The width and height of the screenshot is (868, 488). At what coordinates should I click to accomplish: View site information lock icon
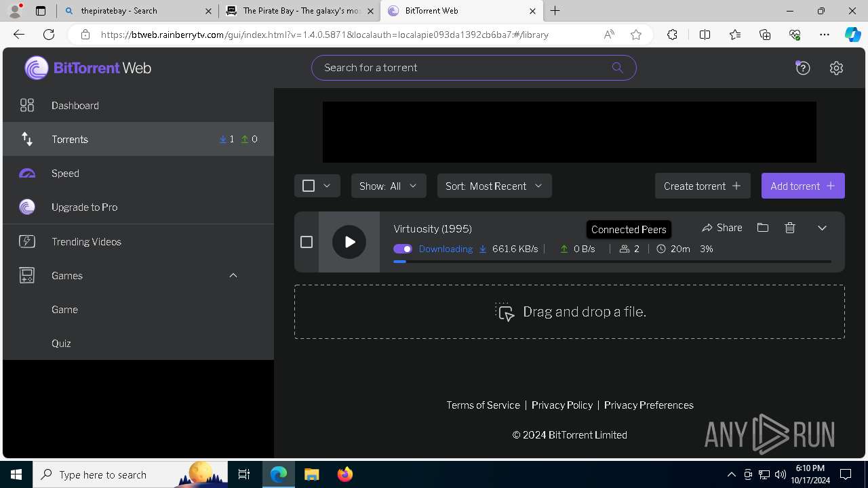pyautogui.click(x=85, y=35)
